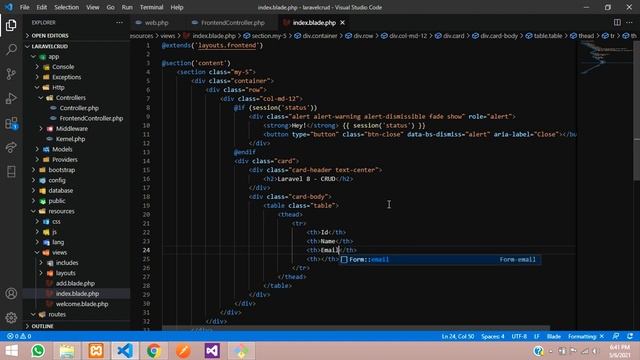
Task: Click the feedback icon in status bar
Action: click(x=616, y=336)
